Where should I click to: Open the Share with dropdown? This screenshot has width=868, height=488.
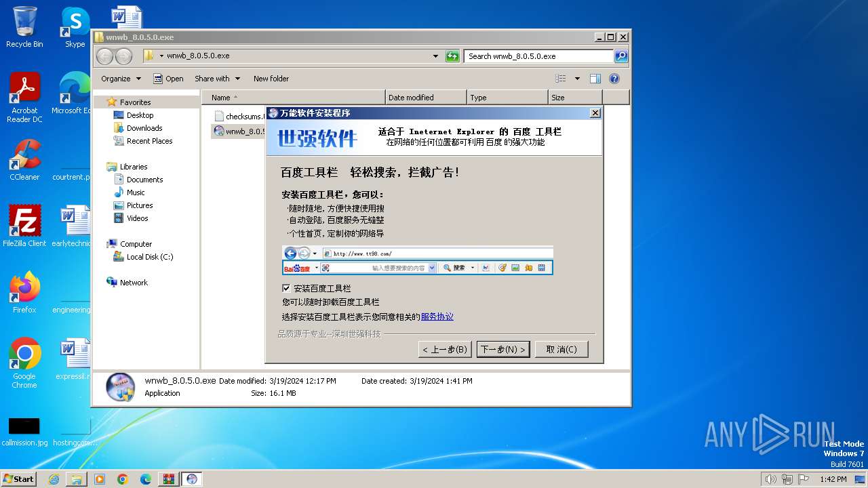click(x=217, y=79)
